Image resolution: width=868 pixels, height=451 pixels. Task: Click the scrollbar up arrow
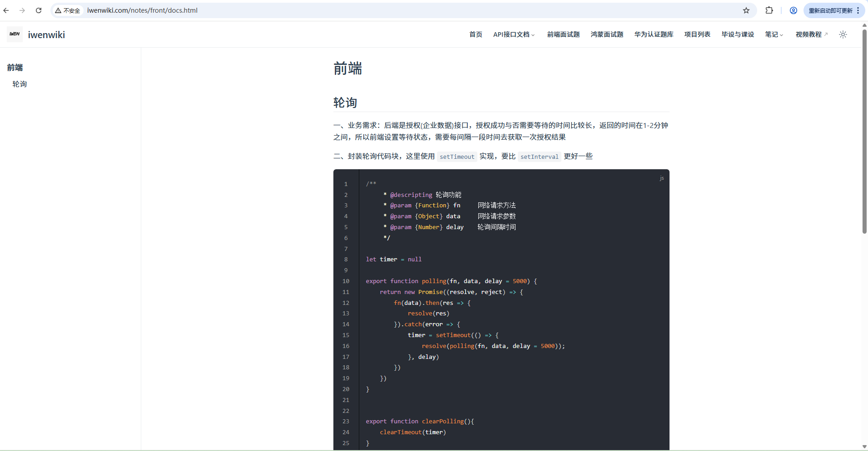coord(864,25)
